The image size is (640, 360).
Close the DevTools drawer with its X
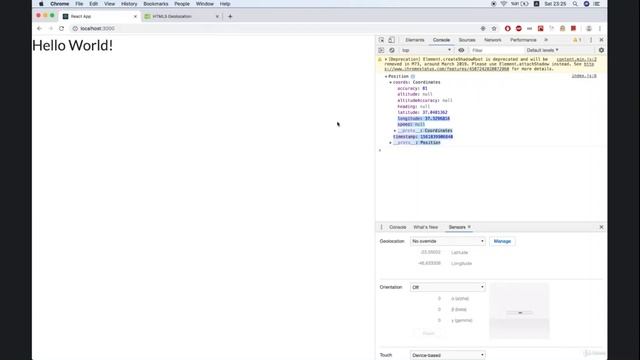[x=601, y=227]
